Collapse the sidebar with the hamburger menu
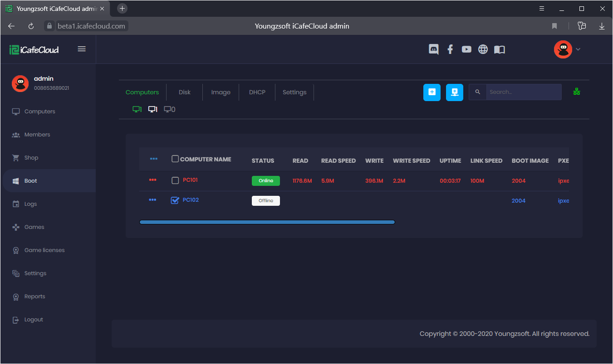613x364 pixels. click(x=82, y=49)
